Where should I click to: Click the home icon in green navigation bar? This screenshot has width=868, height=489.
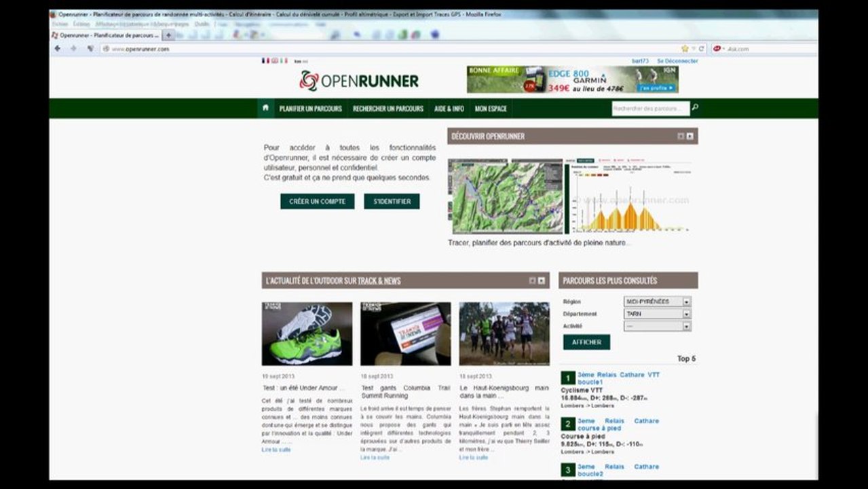(265, 108)
